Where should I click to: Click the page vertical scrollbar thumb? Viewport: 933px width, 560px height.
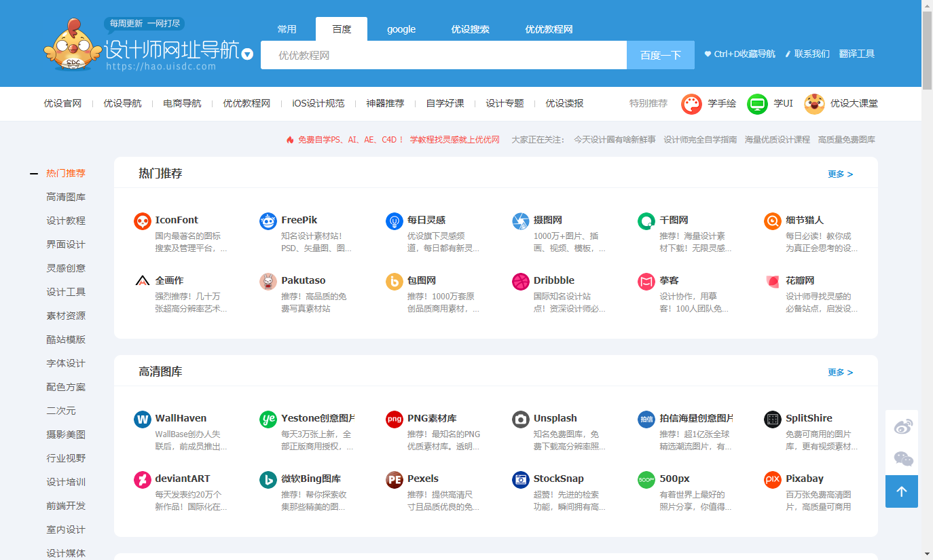(927, 50)
